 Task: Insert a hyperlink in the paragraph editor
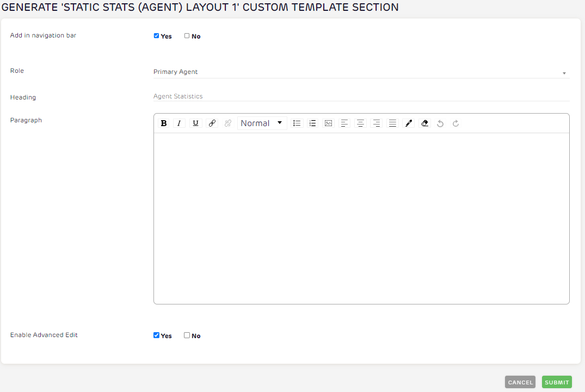point(212,123)
